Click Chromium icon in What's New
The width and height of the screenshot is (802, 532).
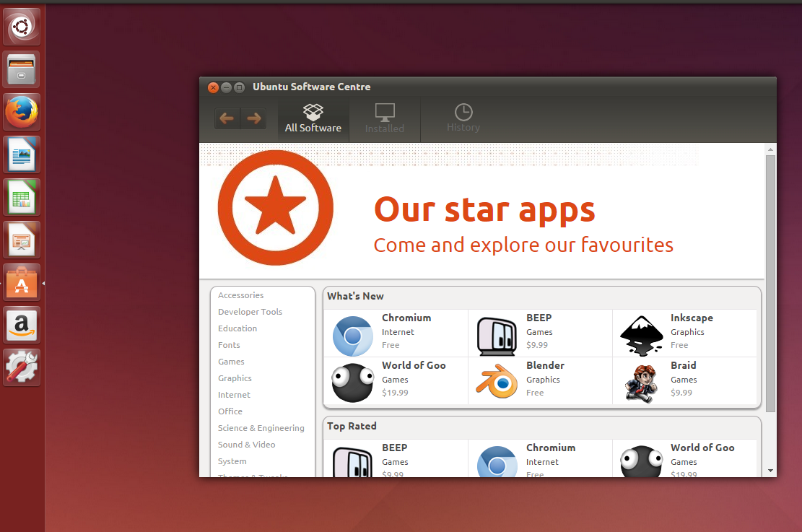coord(353,336)
